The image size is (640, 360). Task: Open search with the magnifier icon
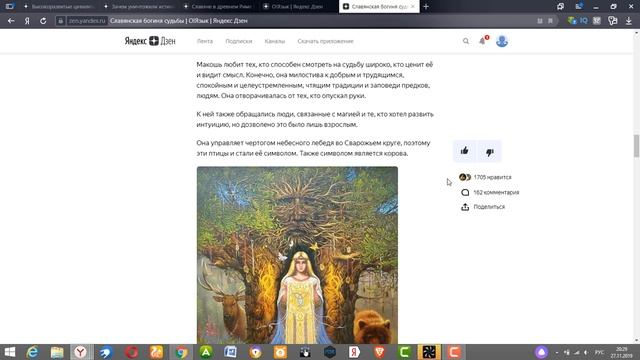click(x=466, y=41)
